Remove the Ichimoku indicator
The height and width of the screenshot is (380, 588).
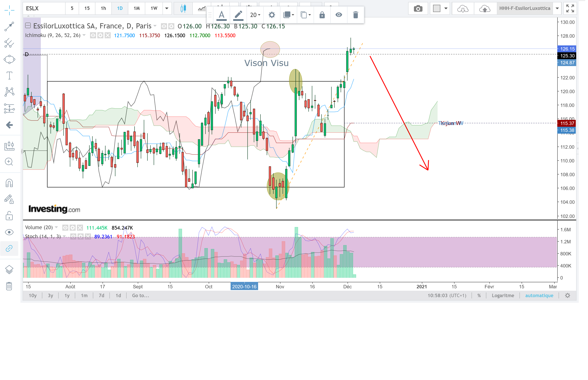pyautogui.click(x=108, y=35)
